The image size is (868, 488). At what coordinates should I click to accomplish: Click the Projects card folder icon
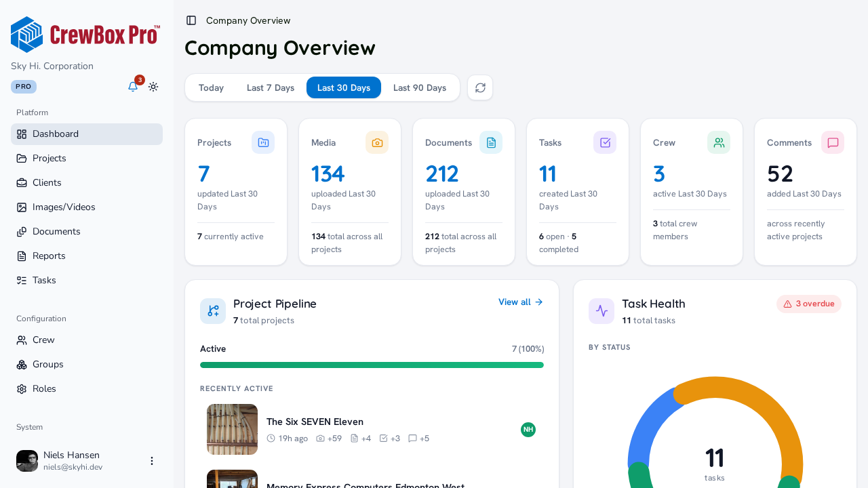pos(263,142)
